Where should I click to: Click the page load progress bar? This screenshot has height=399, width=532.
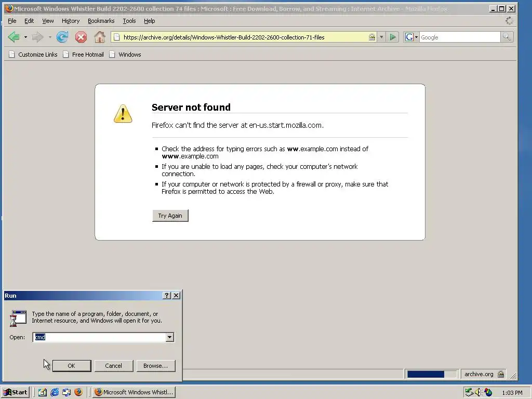pos(432,374)
